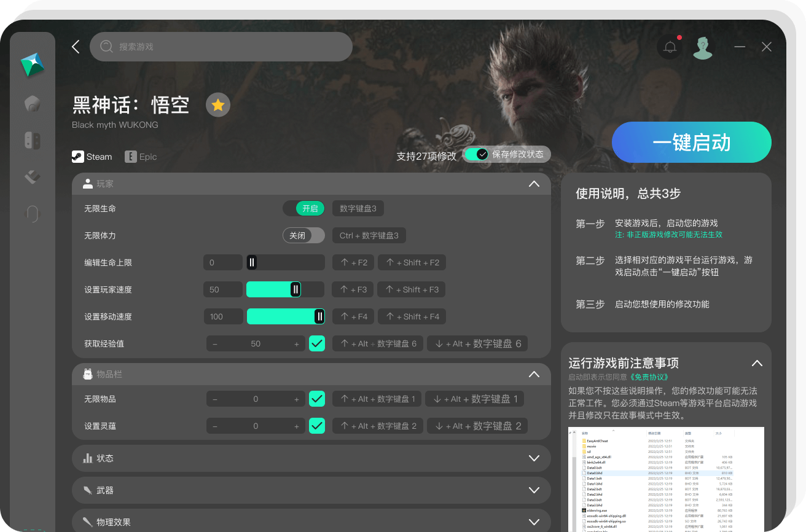Click the 设置玩家速度 slider handle
This screenshot has height=532, width=806.
(x=295, y=289)
